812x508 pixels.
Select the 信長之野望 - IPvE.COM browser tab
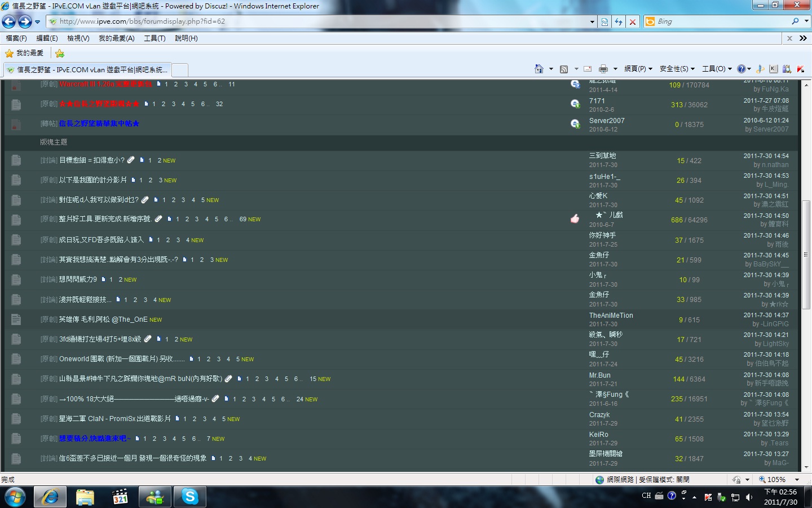(87, 70)
